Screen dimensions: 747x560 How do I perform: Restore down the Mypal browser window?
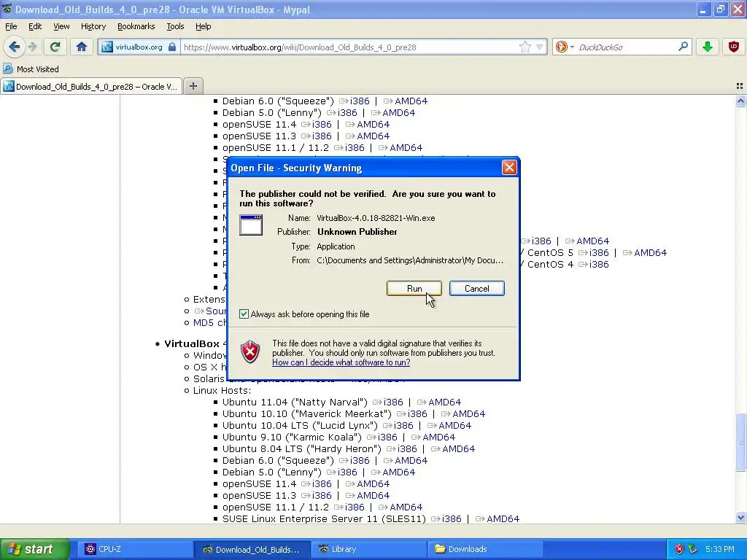click(x=720, y=9)
